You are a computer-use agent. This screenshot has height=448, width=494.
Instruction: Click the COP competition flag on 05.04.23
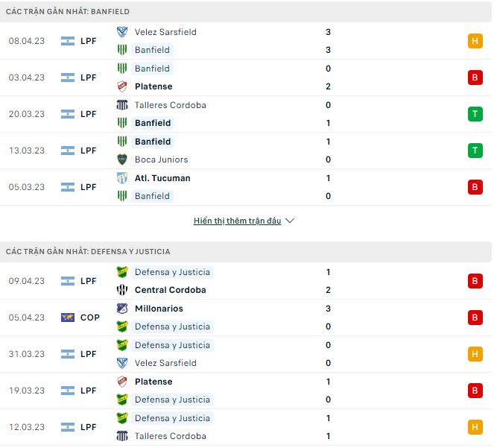68,318
